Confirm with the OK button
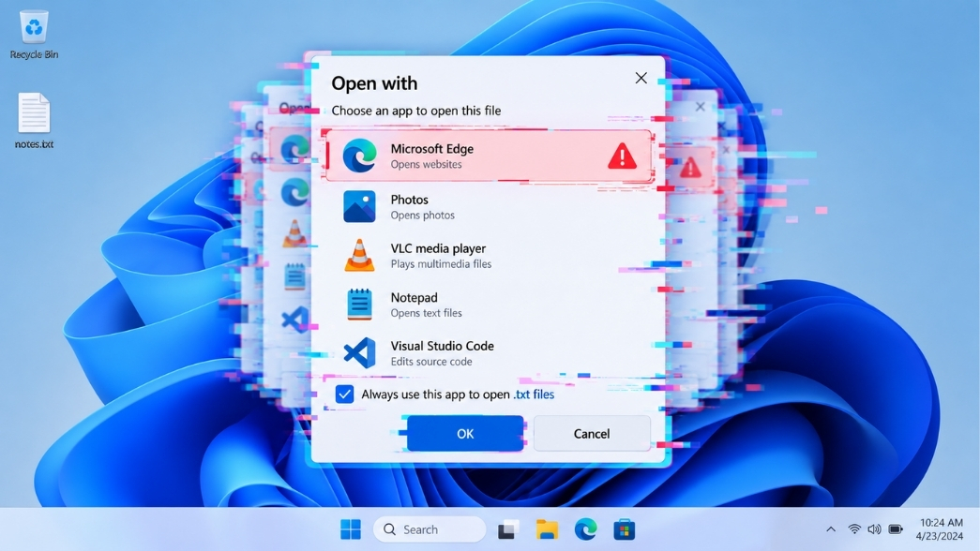 click(x=465, y=434)
